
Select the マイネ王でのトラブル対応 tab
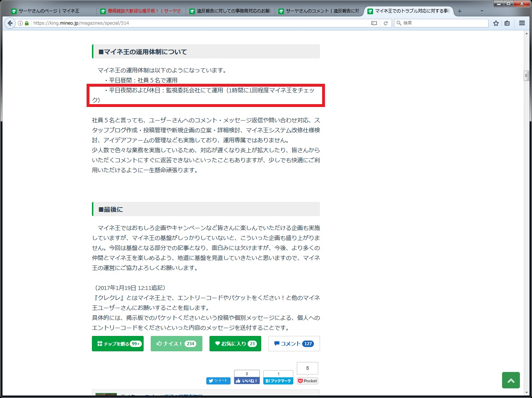pyautogui.click(x=408, y=11)
